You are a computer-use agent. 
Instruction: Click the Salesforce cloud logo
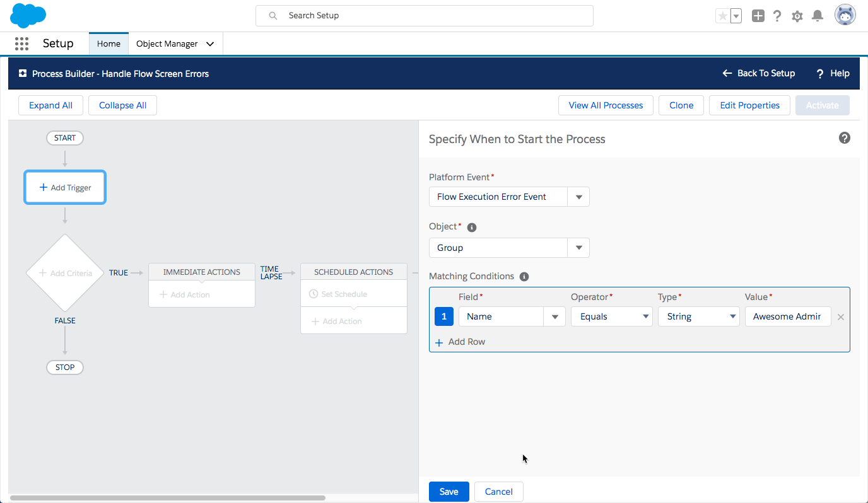[x=28, y=15]
